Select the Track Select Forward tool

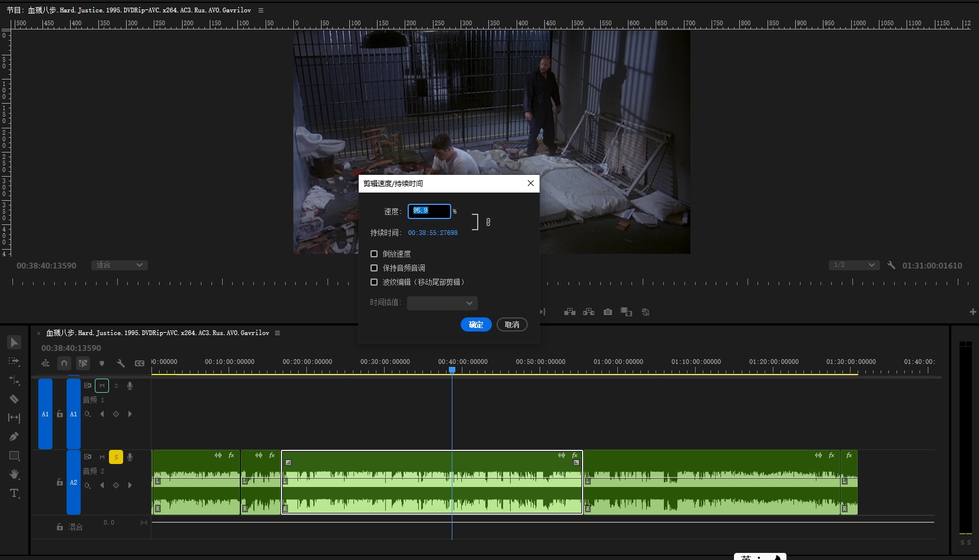(x=14, y=362)
